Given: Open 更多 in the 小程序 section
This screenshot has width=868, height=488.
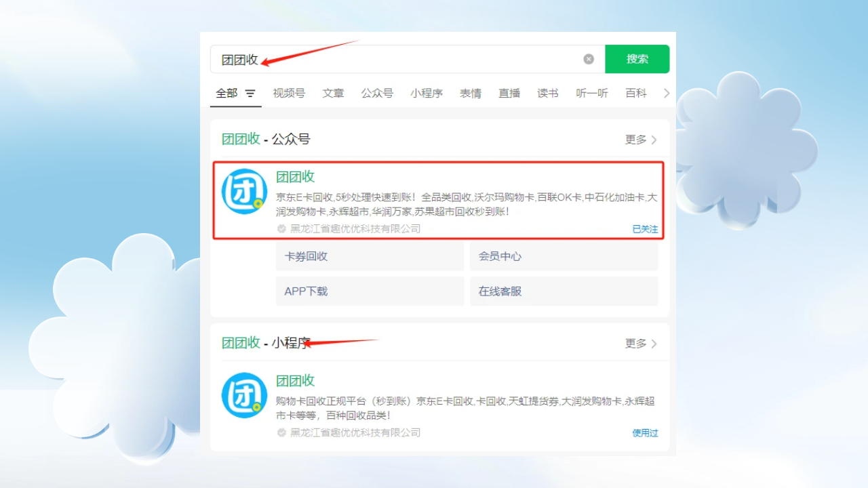Looking at the screenshot, I should pos(642,344).
